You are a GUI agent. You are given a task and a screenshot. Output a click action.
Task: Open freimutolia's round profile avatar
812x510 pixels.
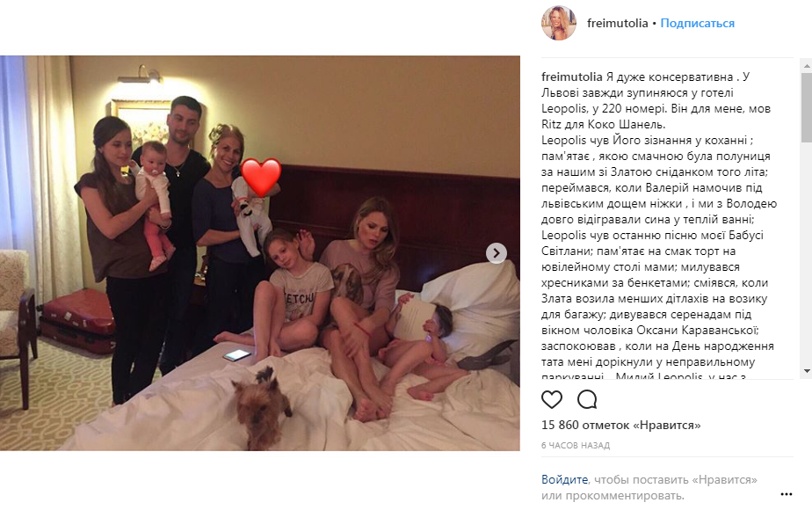click(x=559, y=23)
